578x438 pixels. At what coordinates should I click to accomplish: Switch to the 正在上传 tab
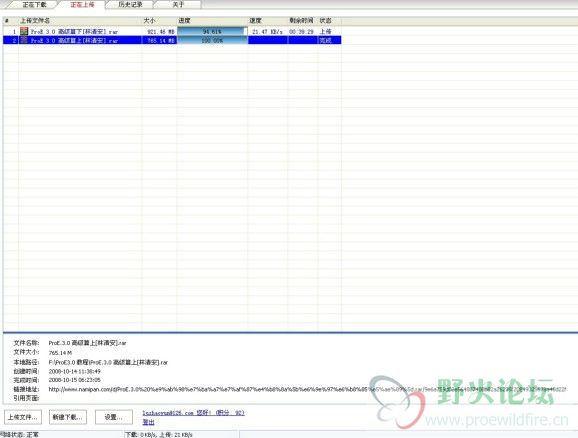coord(82,5)
